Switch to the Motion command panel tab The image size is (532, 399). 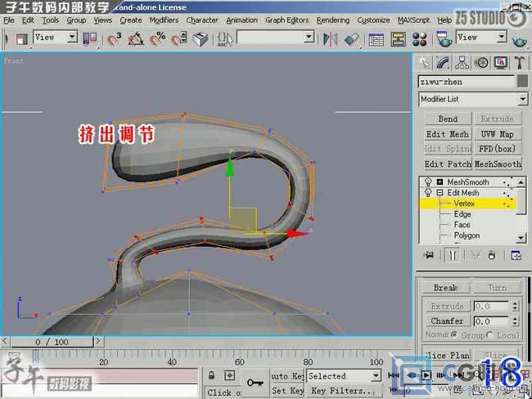pyautogui.click(x=481, y=63)
